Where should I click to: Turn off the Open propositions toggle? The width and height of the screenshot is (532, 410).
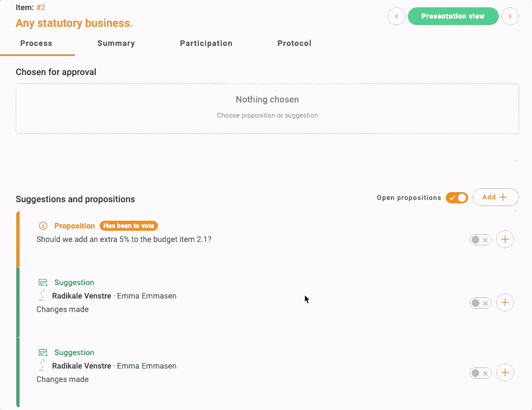click(x=456, y=198)
